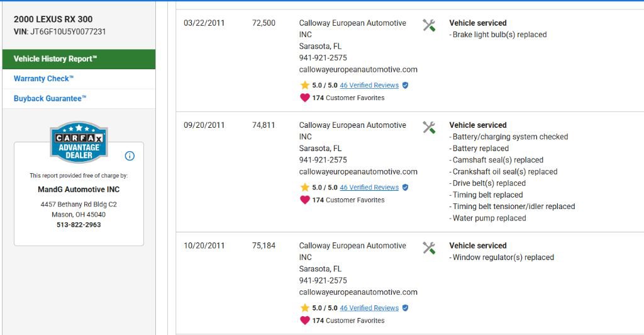Click the gold star rating in 10/20/2011 record

coord(305,308)
